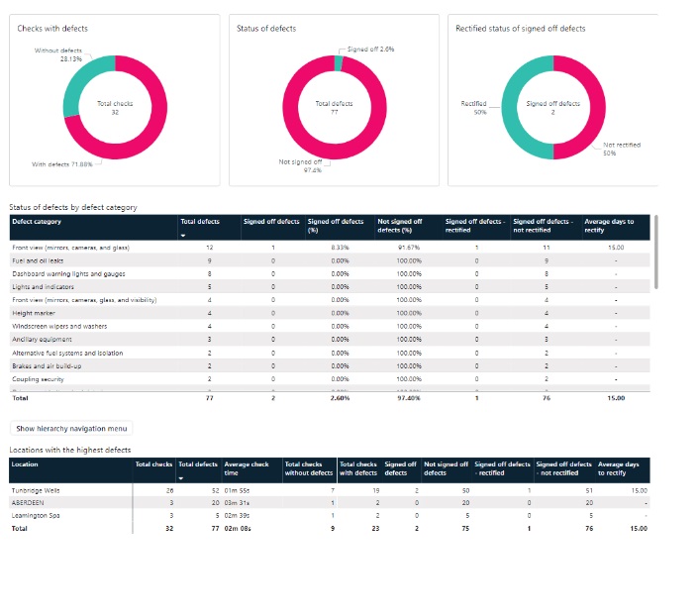
Task: Click the defect category table vertical scrollbar
Action: [655, 253]
